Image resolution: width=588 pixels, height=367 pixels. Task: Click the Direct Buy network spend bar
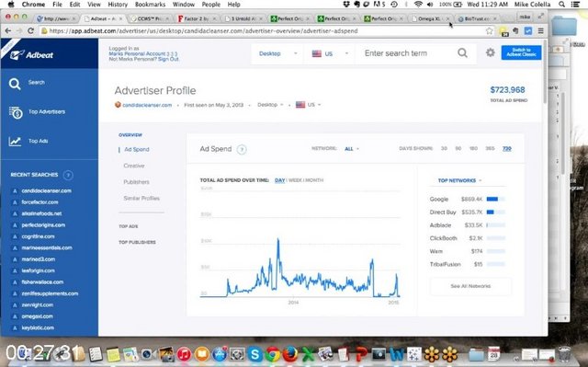point(496,212)
